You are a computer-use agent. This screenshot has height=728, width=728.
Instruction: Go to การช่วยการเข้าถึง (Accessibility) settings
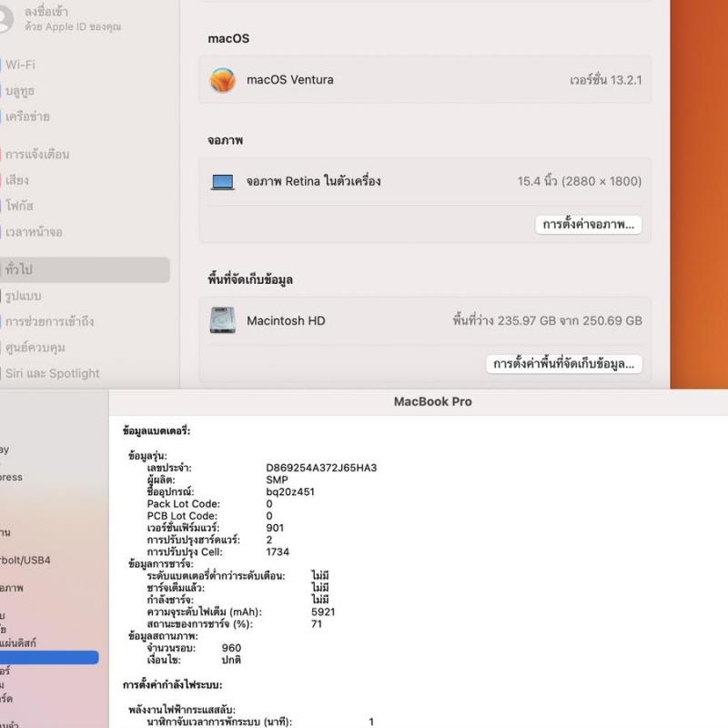tap(50, 321)
